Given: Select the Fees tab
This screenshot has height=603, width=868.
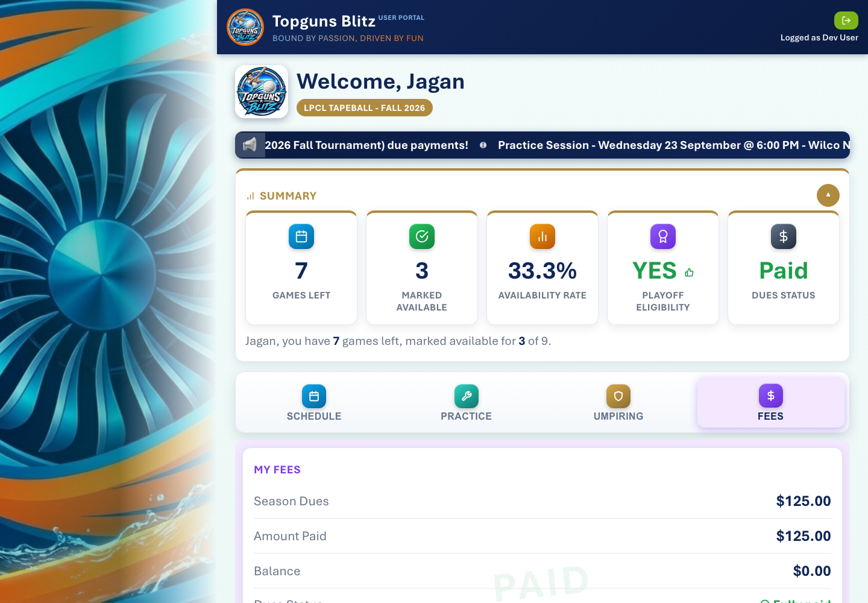Looking at the screenshot, I should click(770, 403).
